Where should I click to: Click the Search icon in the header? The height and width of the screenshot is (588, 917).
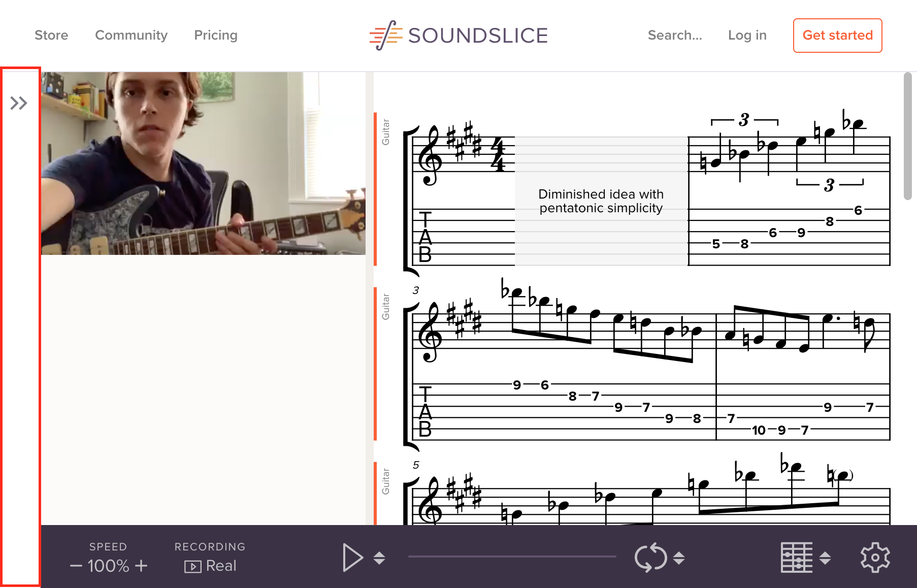tap(675, 35)
